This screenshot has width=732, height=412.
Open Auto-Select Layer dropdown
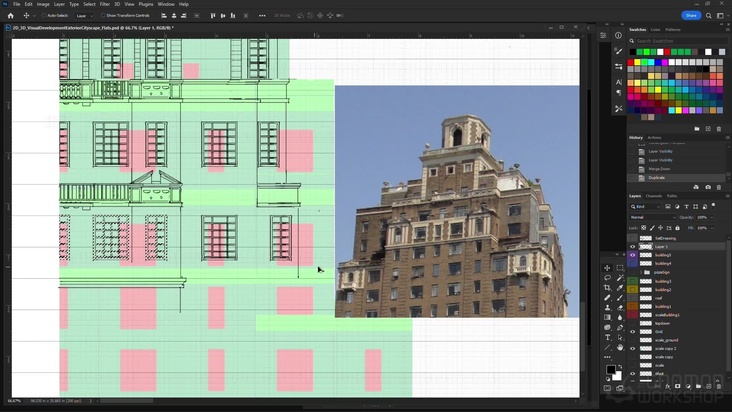[x=84, y=15]
